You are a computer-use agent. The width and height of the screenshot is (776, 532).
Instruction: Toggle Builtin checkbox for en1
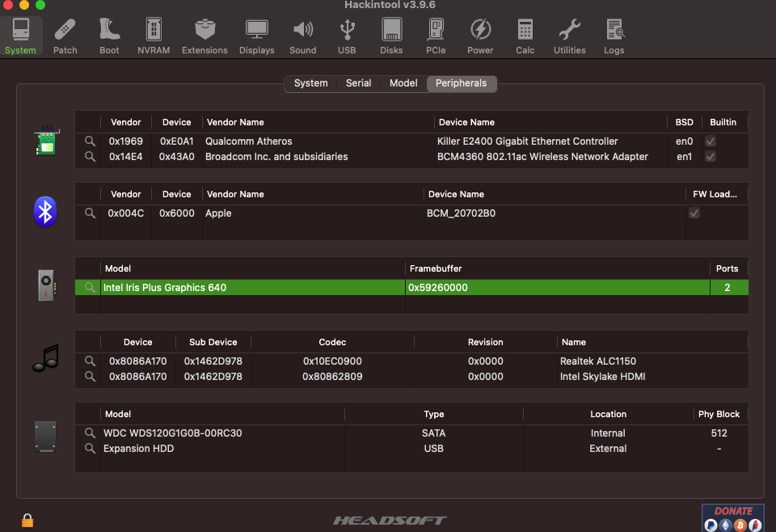pyautogui.click(x=711, y=156)
